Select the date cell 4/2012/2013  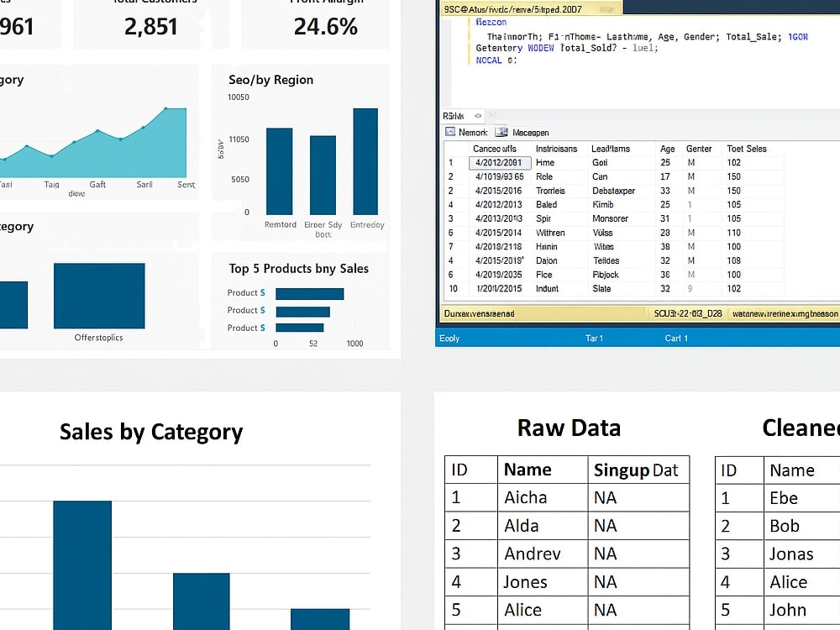(498, 205)
